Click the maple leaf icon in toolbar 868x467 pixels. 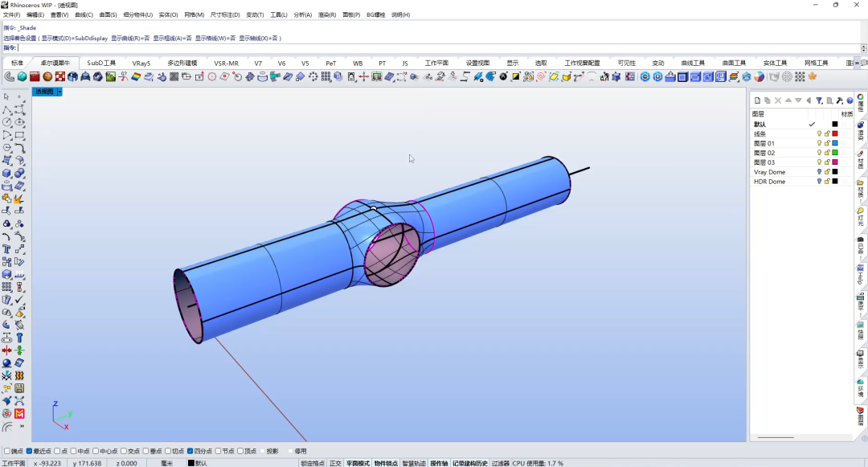[813, 77]
